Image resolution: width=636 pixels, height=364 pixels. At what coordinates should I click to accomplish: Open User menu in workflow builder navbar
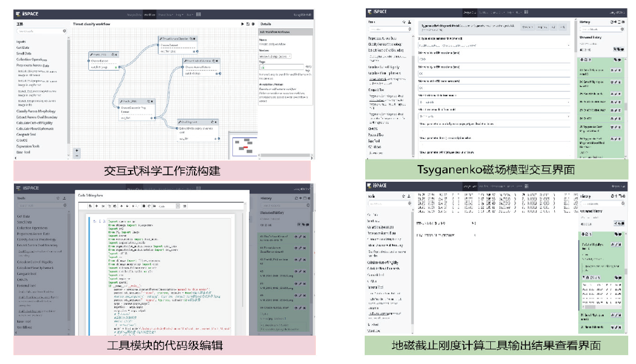click(x=190, y=14)
